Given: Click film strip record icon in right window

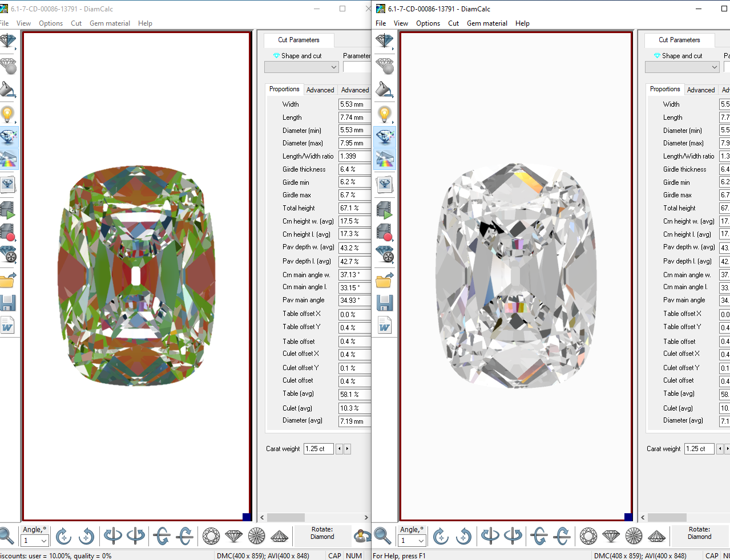Looking at the screenshot, I should point(385,232).
